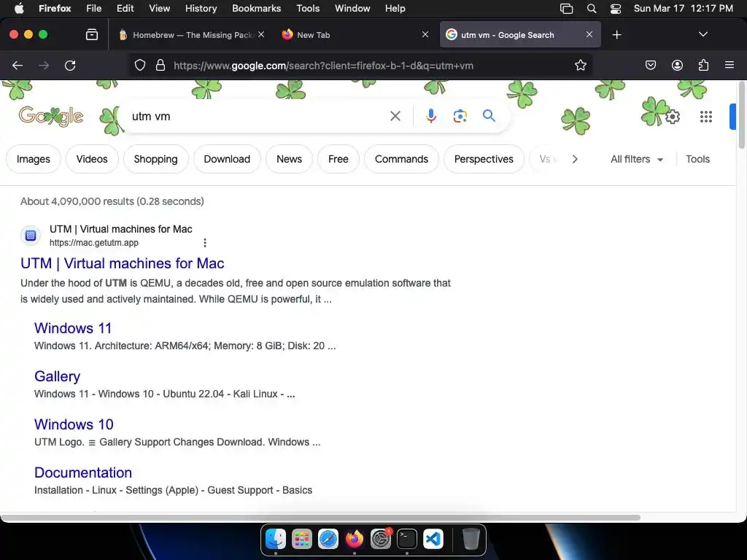Select the Free filter chip
The height and width of the screenshot is (560, 747).
(338, 159)
